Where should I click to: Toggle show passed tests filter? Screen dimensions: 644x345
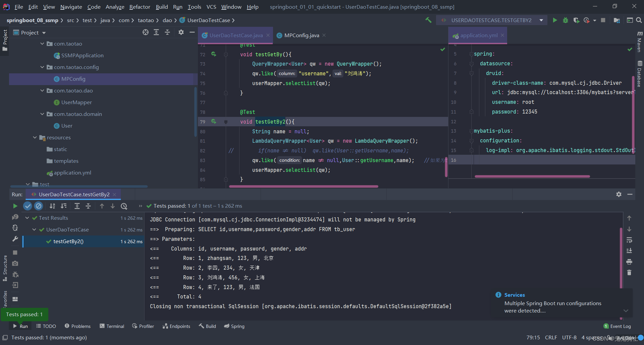pyautogui.click(x=28, y=206)
